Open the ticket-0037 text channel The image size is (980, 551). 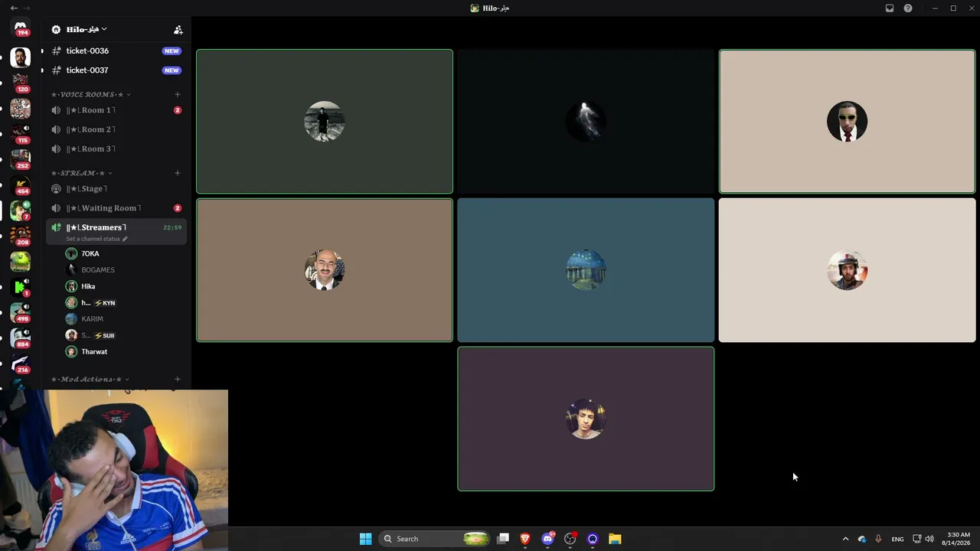pos(116,70)
